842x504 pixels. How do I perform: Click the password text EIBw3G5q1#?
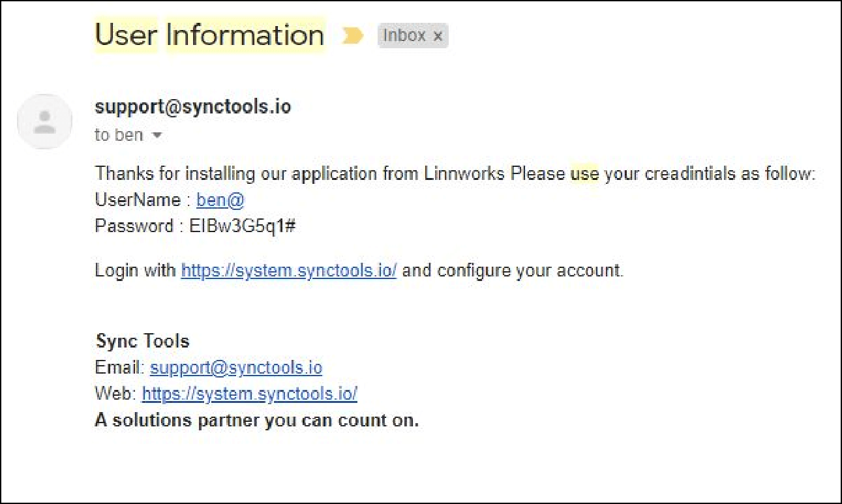pos(243,226)
